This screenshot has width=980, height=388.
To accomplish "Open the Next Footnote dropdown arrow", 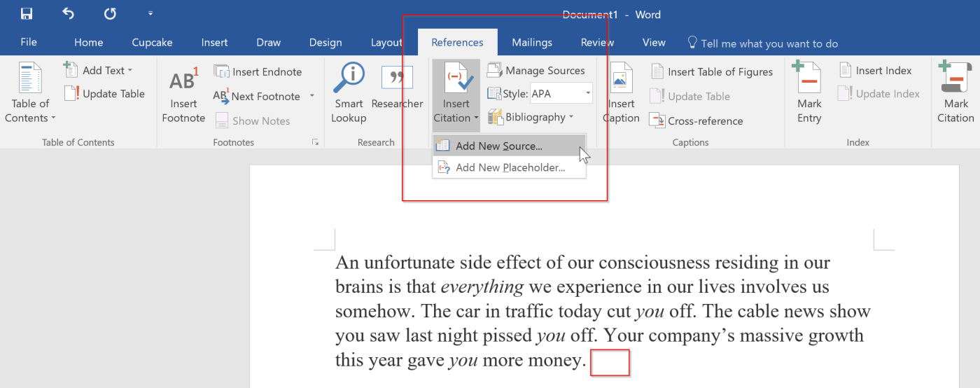I will click(x=312, y=96).
